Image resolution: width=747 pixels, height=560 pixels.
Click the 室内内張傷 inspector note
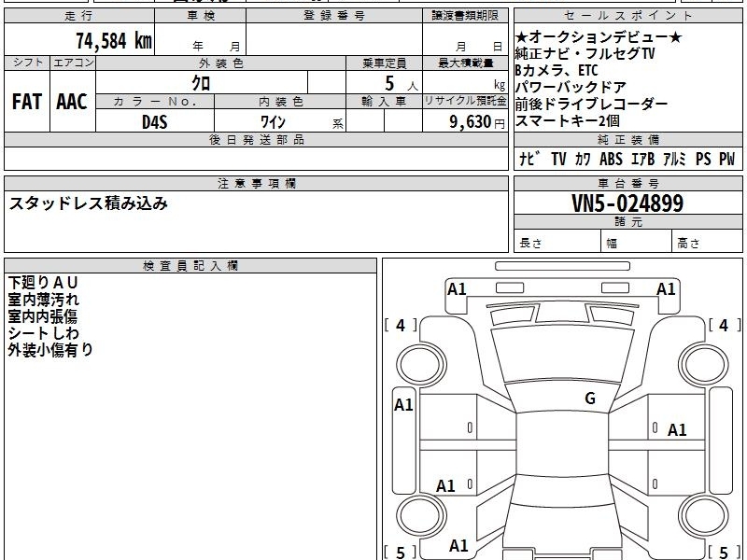42,316
